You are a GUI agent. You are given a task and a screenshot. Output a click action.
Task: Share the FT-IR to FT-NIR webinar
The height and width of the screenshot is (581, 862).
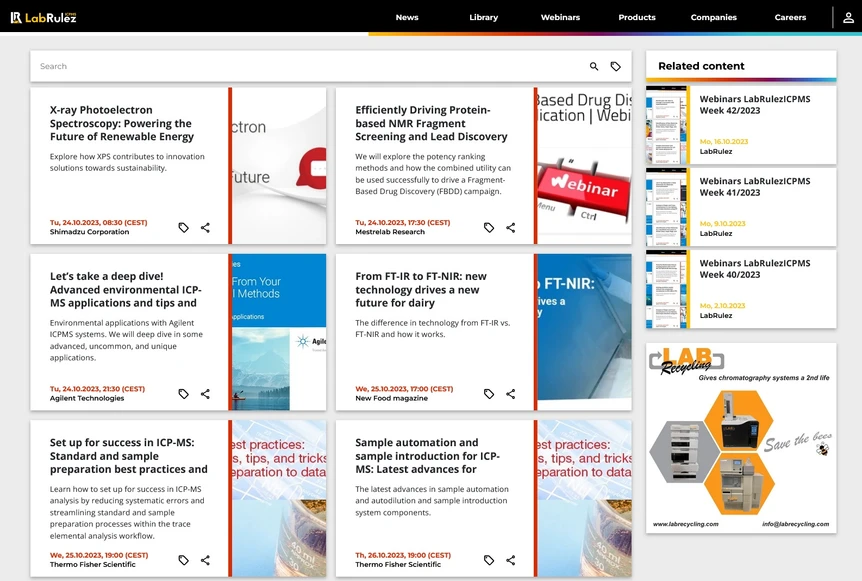[511, 394]
